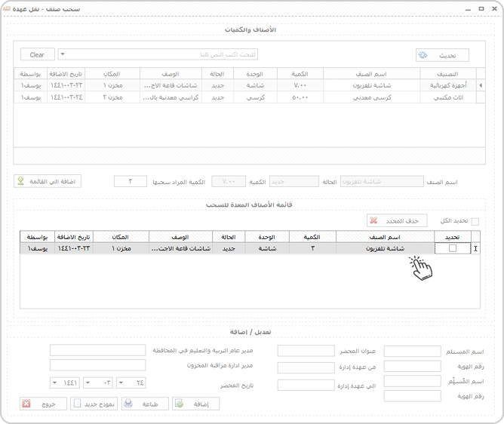Expand the day dropdown showing ٢٤

(x=121, y=383)
